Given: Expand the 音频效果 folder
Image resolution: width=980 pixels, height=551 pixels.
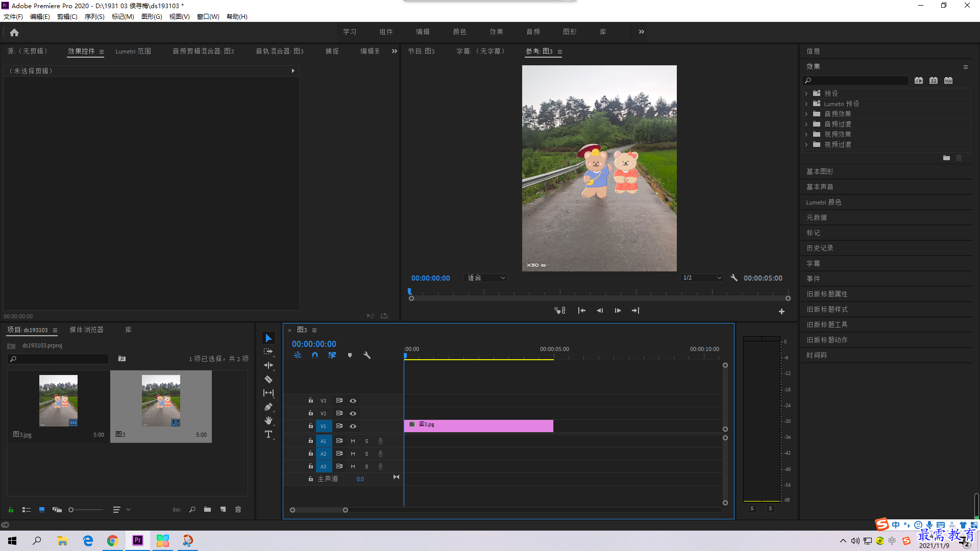Looking at the screenshot, I should [x=806, y=114].
